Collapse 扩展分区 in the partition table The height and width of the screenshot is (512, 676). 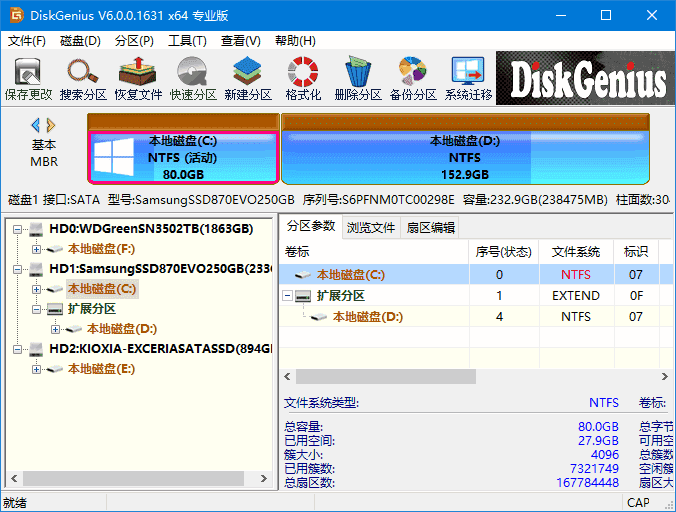point(289,296)
